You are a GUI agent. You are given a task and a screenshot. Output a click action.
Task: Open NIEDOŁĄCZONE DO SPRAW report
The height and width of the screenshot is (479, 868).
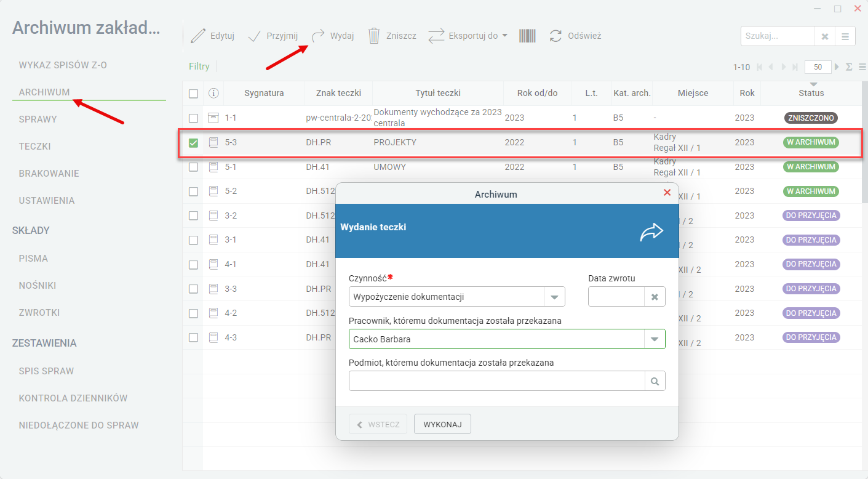[x=79, y=425]
